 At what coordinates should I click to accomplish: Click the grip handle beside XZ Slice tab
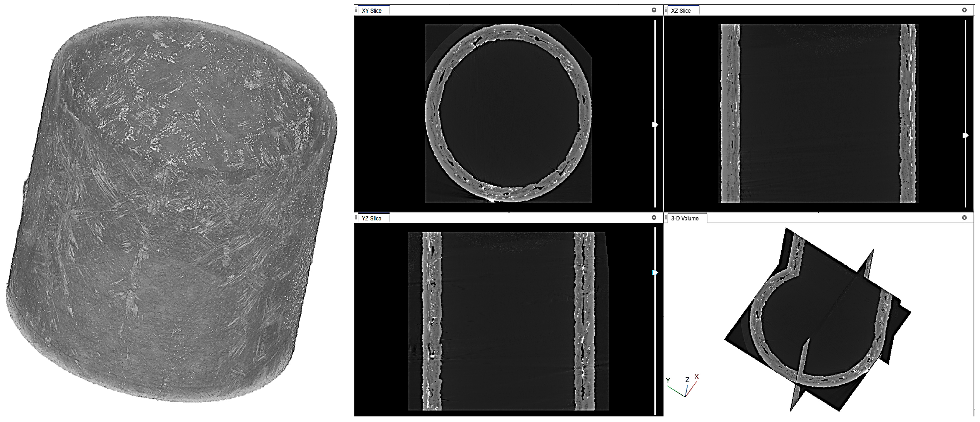pos(666,11)
